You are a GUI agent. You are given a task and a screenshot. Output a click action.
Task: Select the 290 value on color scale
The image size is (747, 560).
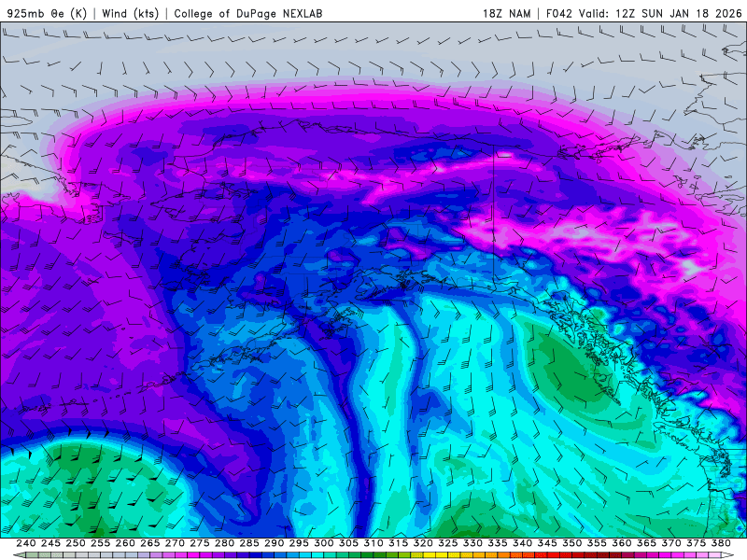coord(274,543)
